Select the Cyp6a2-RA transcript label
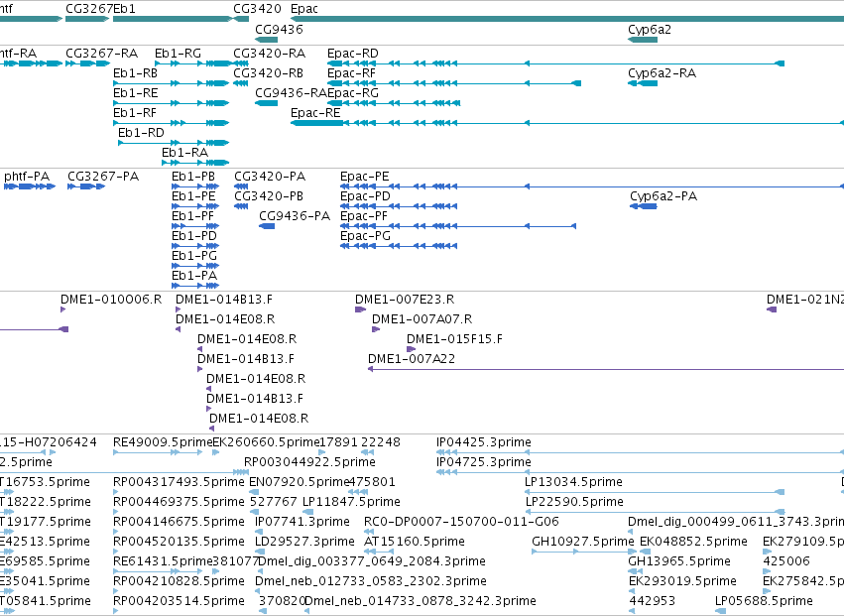Screen dimensions: 844x616 tap(663, 73)
